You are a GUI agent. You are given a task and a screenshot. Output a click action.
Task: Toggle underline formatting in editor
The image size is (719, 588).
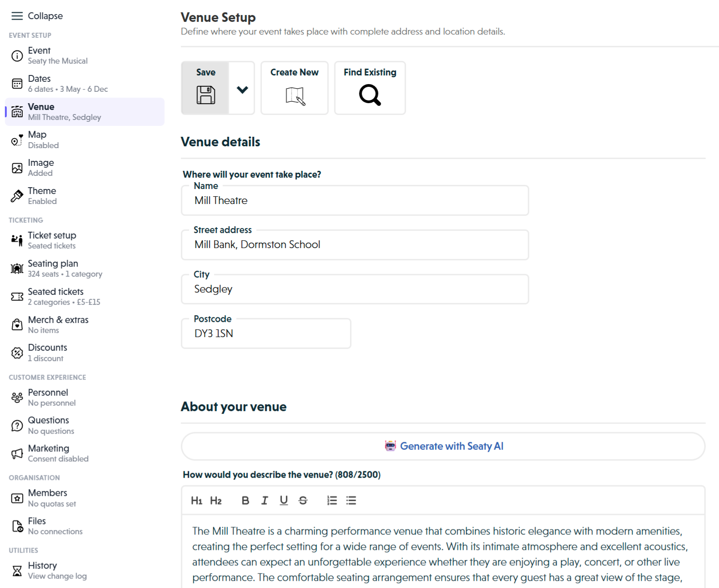coord(284,500)
